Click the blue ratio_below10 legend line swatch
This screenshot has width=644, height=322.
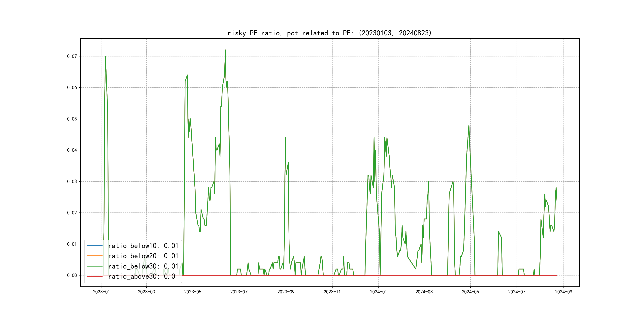[x=94, y=246]
